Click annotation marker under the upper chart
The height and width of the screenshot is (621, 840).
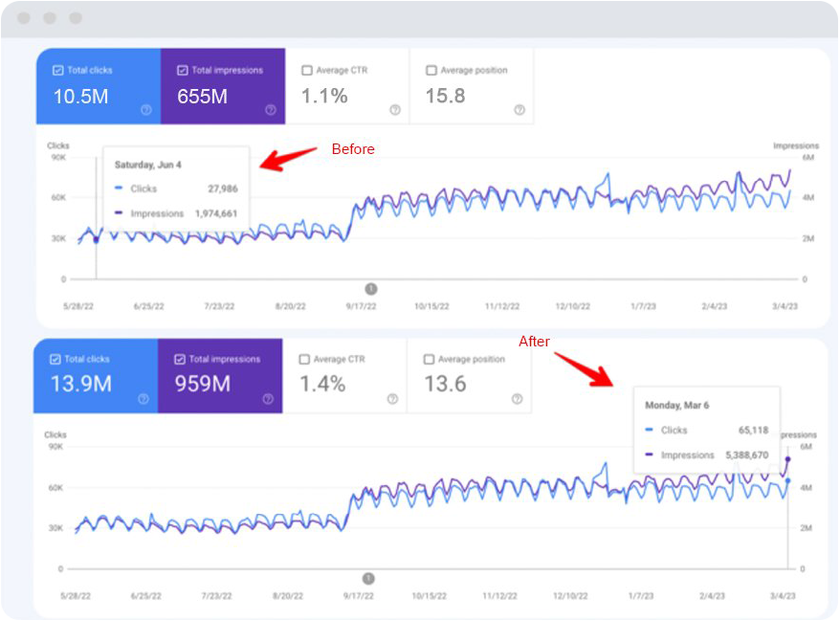[371, 289]
